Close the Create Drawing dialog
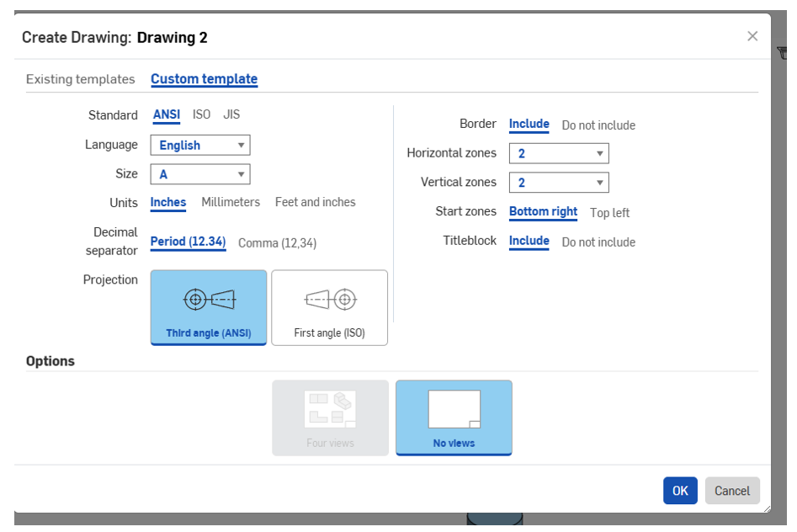This screenshot has width=797, height=532. [752, 36]
